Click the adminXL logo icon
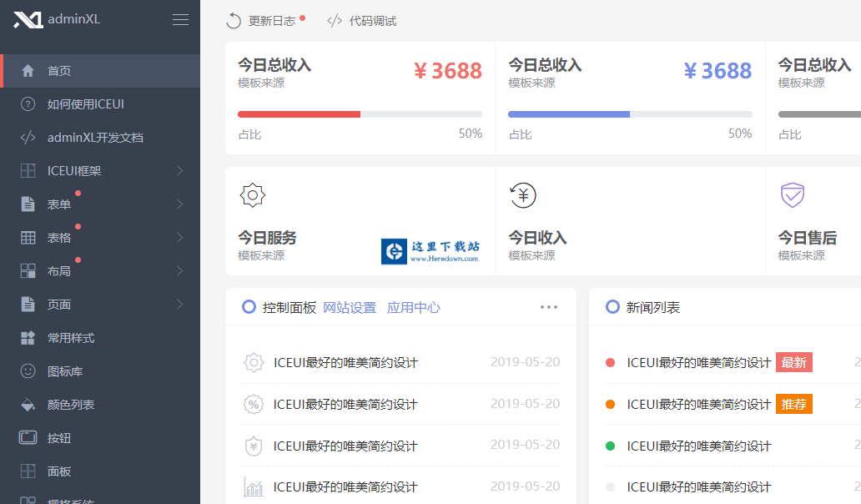Image resolution: width=861 pixels, height=504 pixels. [28, 20]
